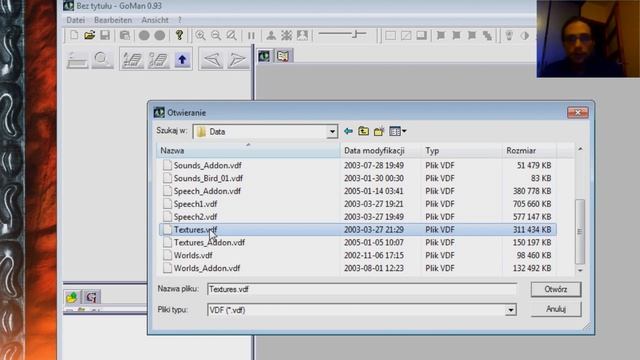Click the Save floppy disk icon
The height and width of the screenshot is (360, 640).
tap(105, 36)
